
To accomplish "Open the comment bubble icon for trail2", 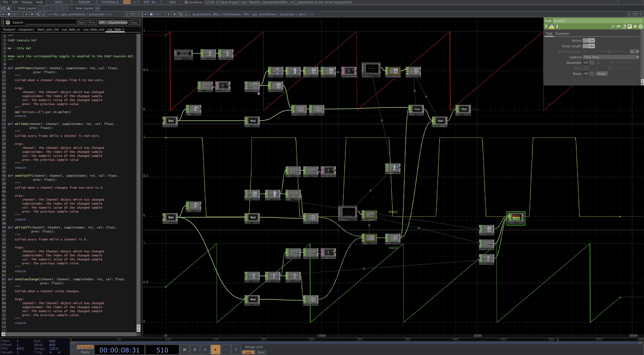I will (618, 26).
